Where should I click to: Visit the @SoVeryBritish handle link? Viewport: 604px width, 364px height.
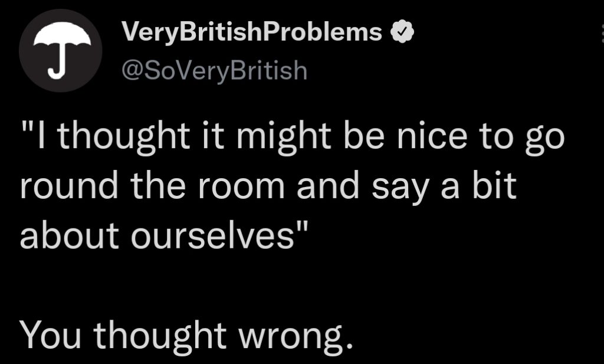[215, 70]
